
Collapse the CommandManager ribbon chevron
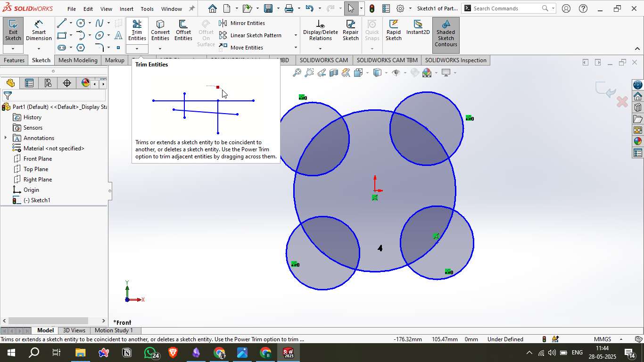[637, 49]
